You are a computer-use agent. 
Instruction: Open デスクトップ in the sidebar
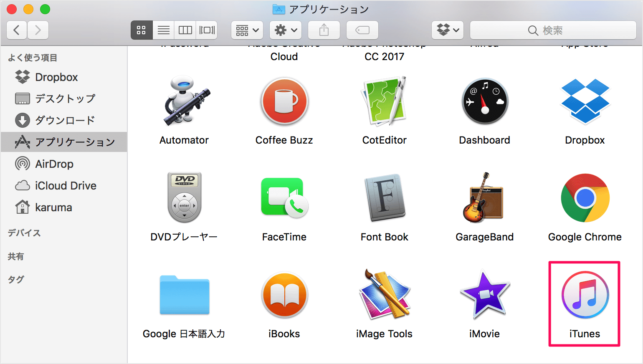pyautogui.click(x=64, y=99)
